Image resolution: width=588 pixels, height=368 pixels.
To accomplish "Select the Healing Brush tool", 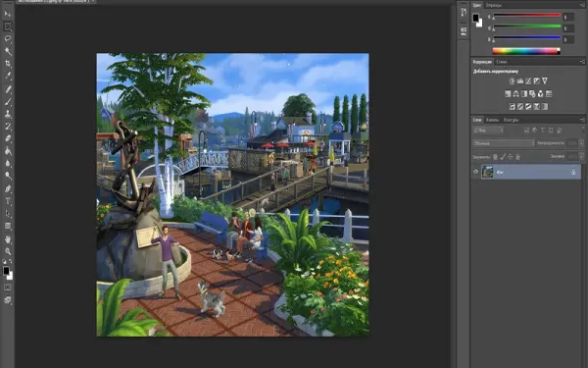I will tap(8, 89).
